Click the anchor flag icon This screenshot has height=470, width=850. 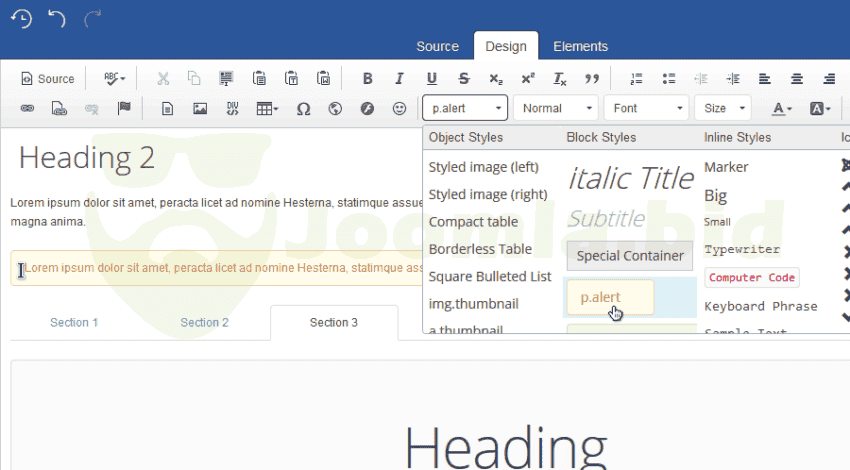click(124, 108)
